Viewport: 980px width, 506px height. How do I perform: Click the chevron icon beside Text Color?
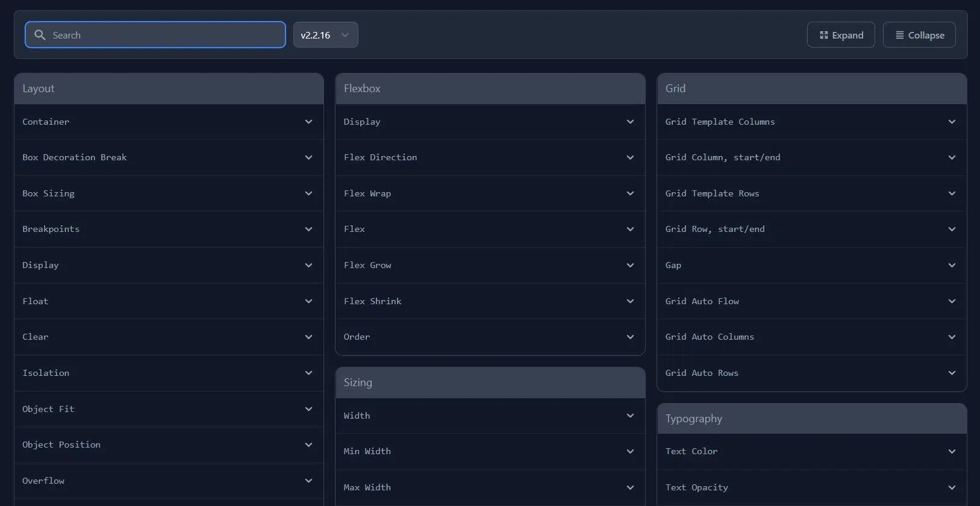pyautogui.click(x=952, y=451)
